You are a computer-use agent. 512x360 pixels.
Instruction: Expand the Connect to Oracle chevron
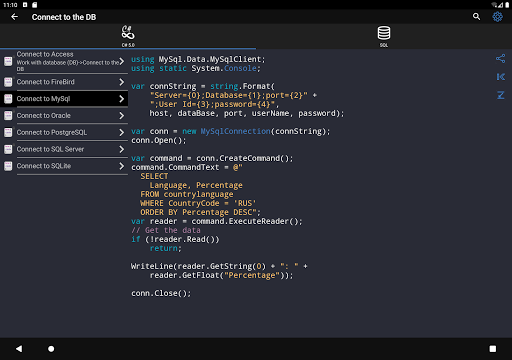(122, 116)
